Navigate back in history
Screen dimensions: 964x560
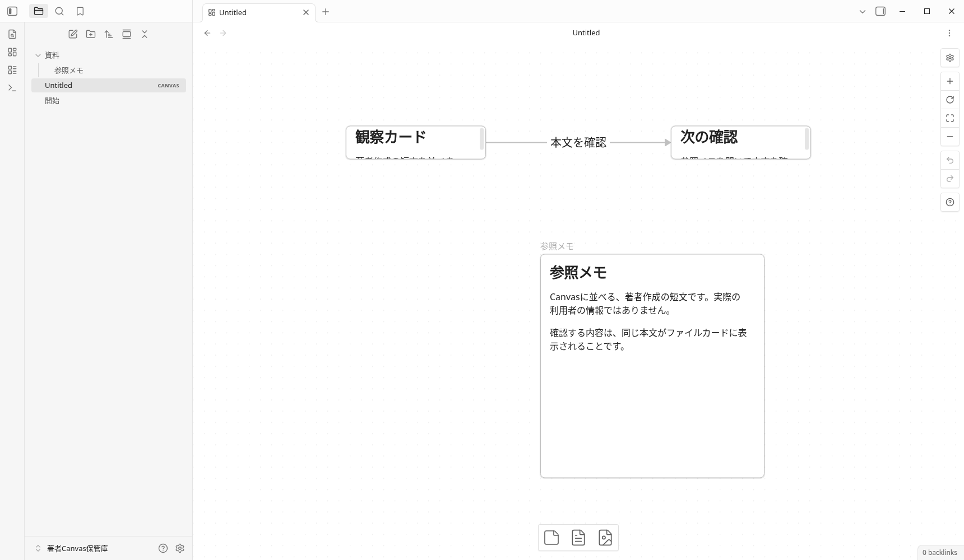(x=207, y=33)
